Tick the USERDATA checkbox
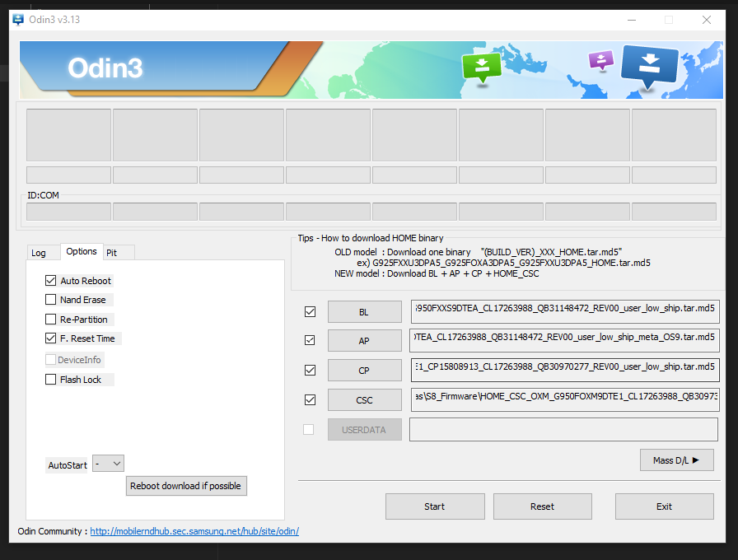738x560 pixels. pyautogui.click(x=309, y=430)
